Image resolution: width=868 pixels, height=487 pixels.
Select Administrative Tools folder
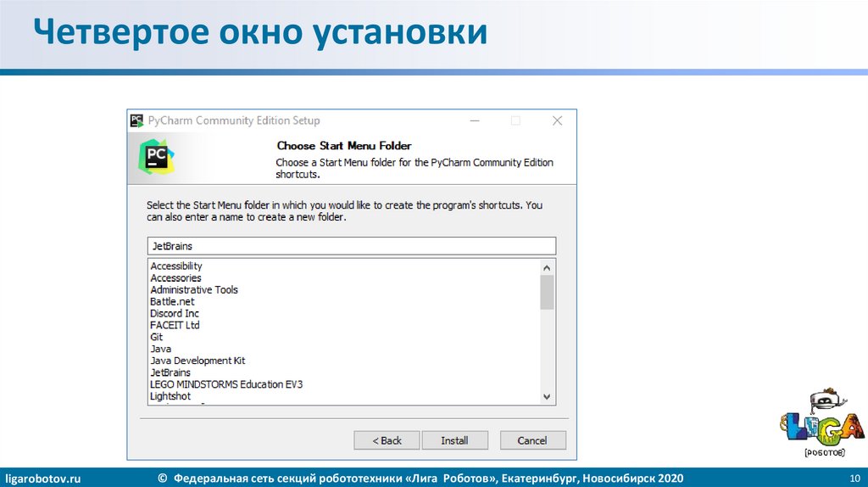click(x=194, y=290)
